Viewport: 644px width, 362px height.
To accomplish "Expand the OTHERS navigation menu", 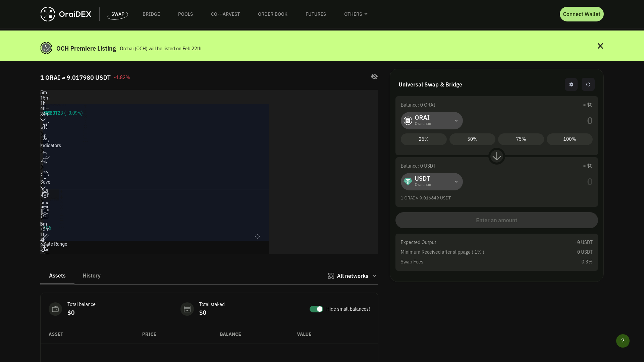I will click(x=356, y=14).
